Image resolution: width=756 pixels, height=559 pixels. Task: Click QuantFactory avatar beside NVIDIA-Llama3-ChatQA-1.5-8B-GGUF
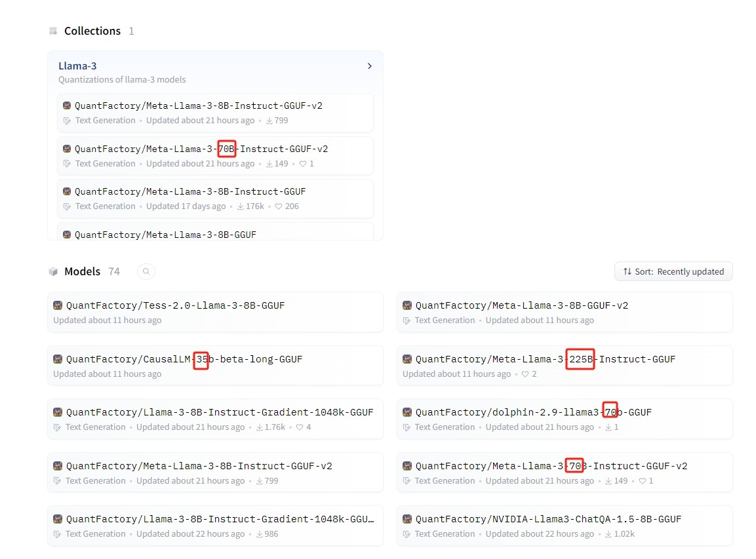tap(407, 519)
